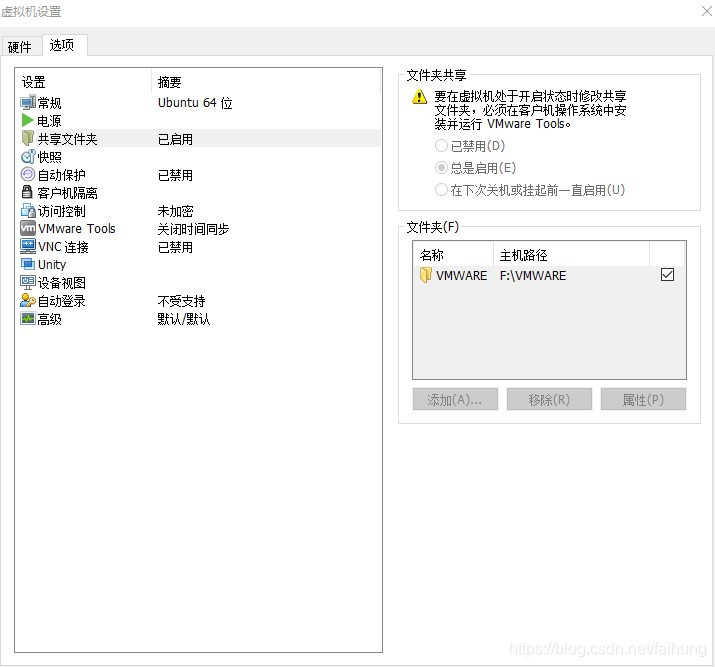This screenshot has height=667, width=715.
Task: Click the 设置 column header
Action: pyautogui.click(x=83, y=82)
